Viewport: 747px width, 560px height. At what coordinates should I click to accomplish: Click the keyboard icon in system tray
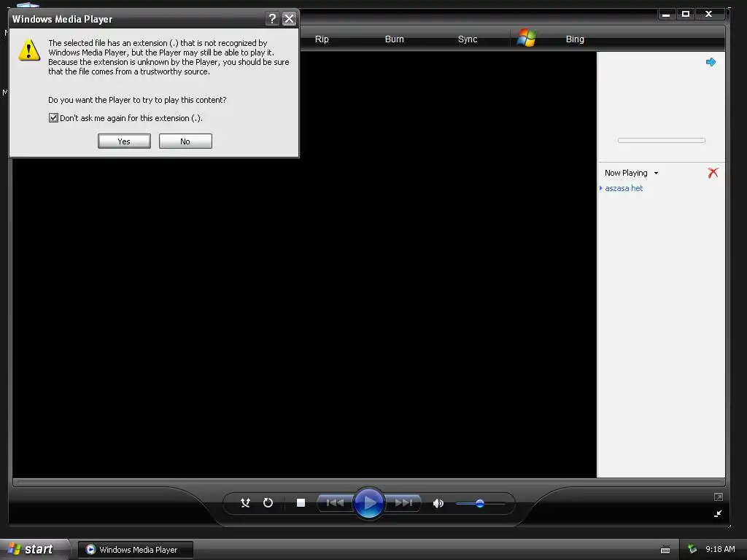pos(665,550)
